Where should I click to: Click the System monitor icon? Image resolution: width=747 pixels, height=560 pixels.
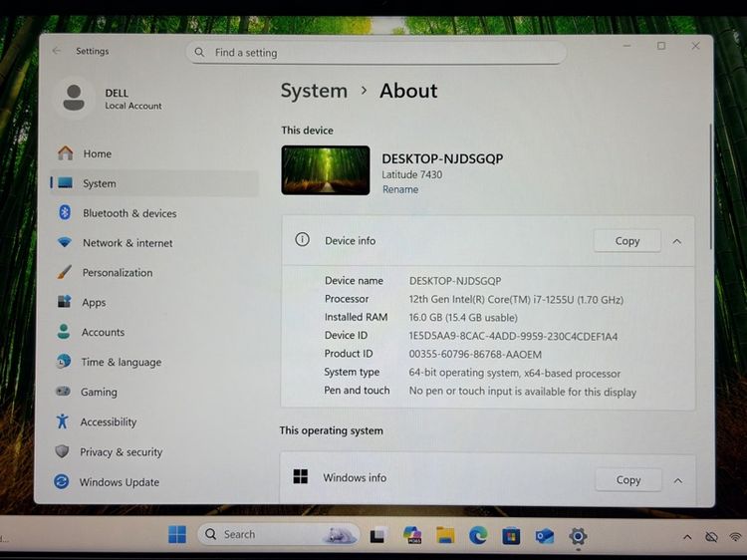(x=66, y=183)
